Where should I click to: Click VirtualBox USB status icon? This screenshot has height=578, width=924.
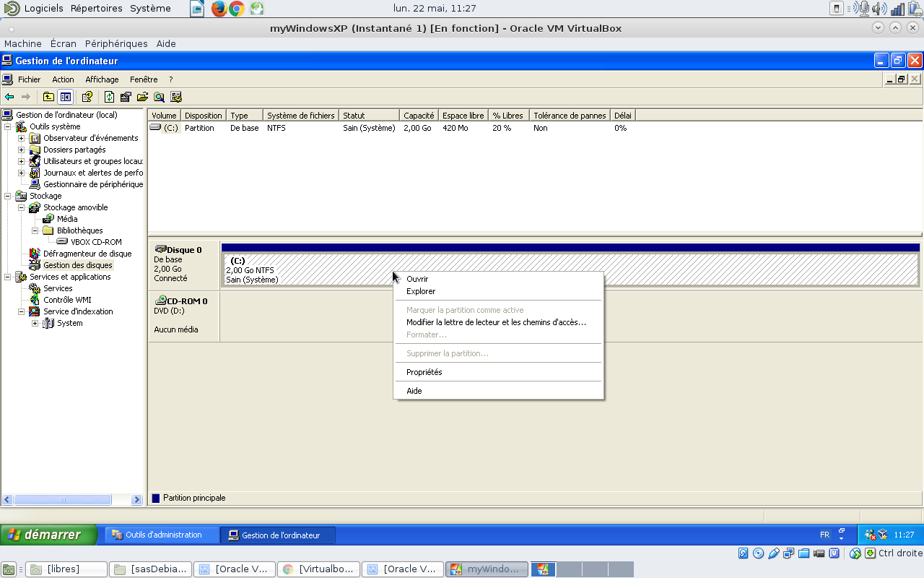pyautogui.click(x=774, y=553)
